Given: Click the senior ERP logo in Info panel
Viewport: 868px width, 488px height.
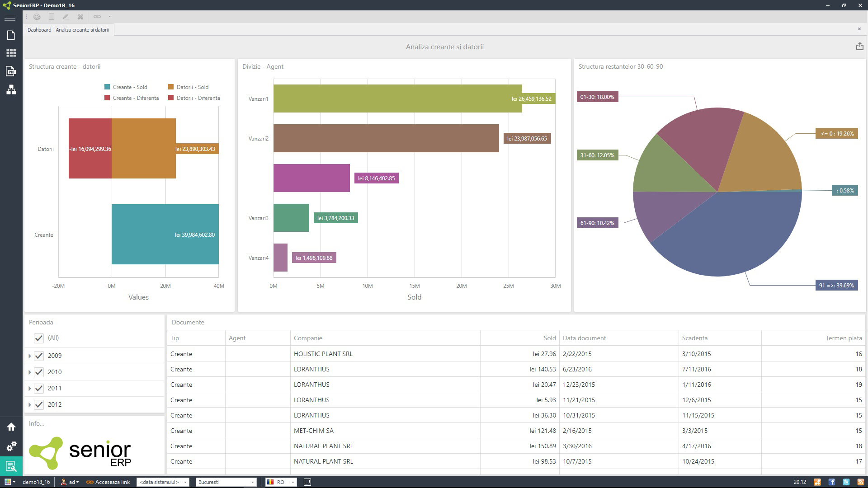Looking at the screenshot, I should [x=80, y=452].
